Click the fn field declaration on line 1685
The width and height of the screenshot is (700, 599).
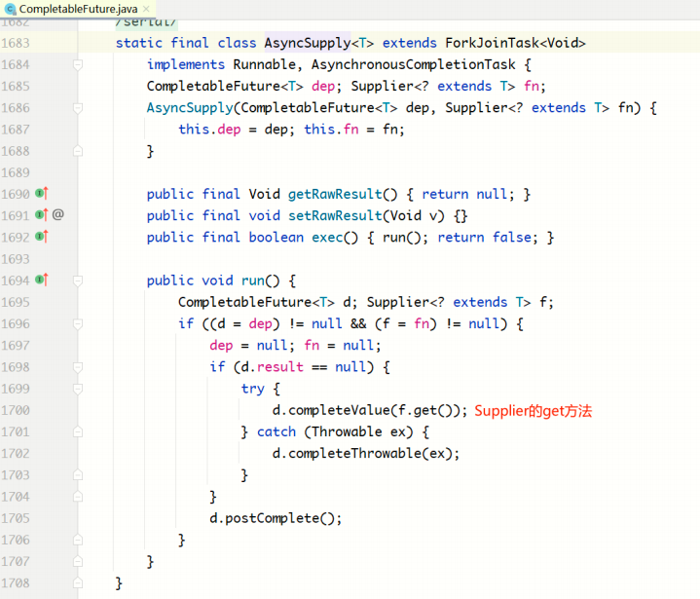532,86
